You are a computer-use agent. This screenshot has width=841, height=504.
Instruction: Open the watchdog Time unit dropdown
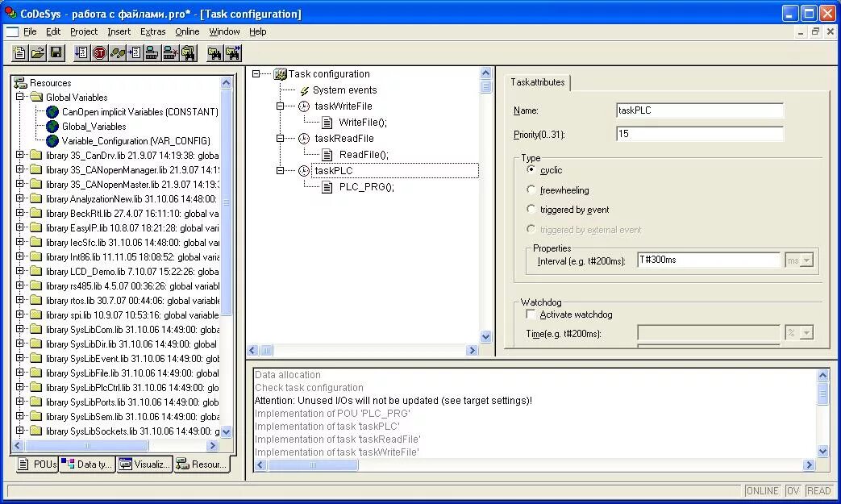[x=806, y=333]
